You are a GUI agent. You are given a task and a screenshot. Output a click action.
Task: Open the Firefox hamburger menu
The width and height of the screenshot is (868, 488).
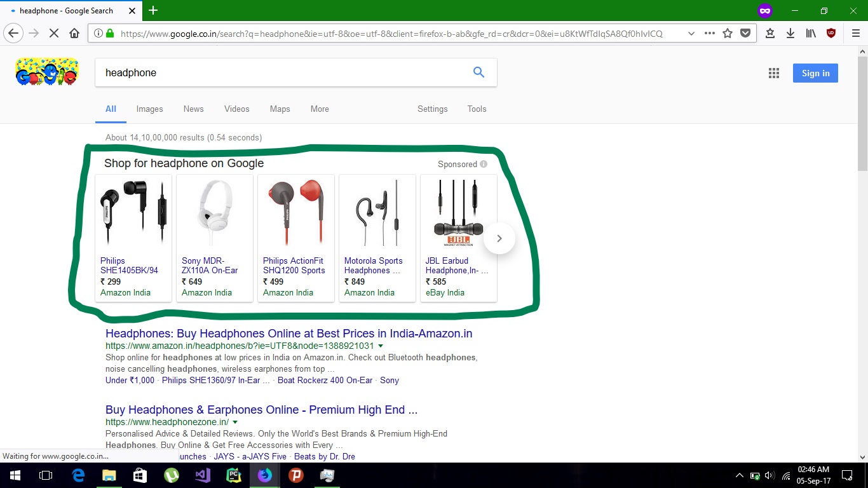(x=855, y=33)
